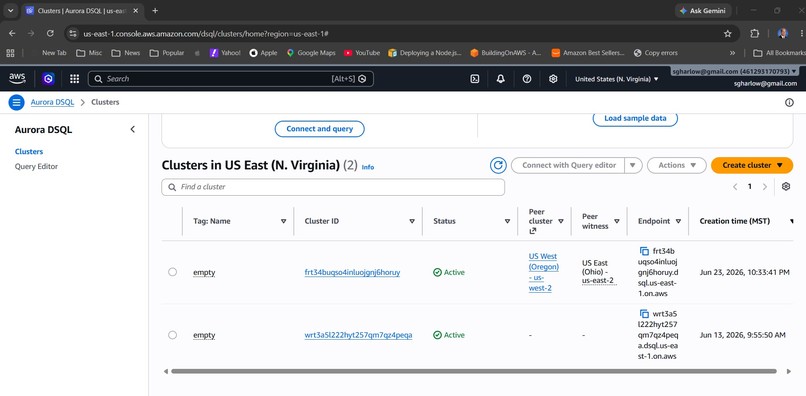The height and width of the screenshot is (396, 806).
Task: Open the Misc bookmarks folder
Action: click(89, 53)
